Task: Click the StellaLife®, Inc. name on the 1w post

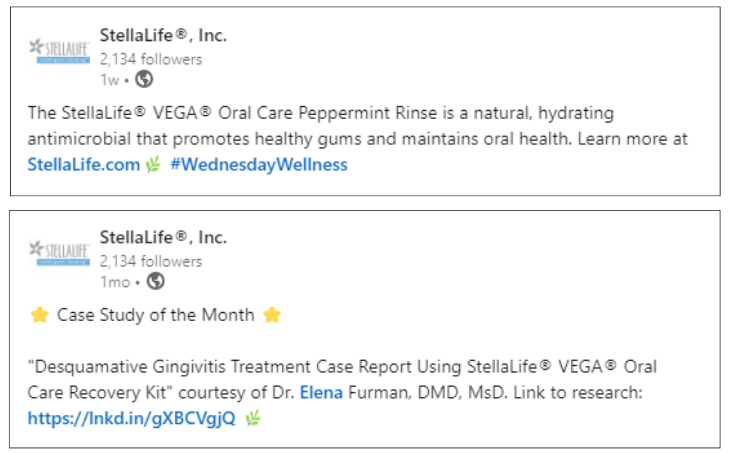Action: pyautogui.click(x=163, y=36)
